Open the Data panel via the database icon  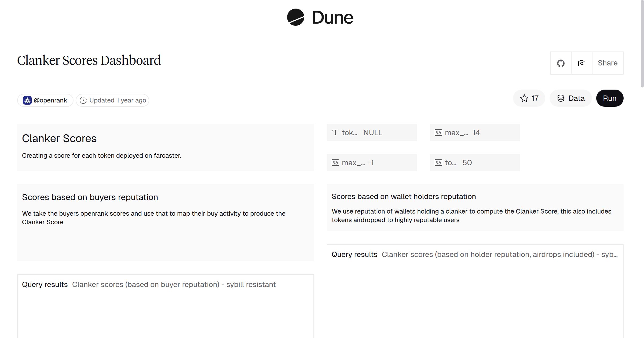coord(561,98)
